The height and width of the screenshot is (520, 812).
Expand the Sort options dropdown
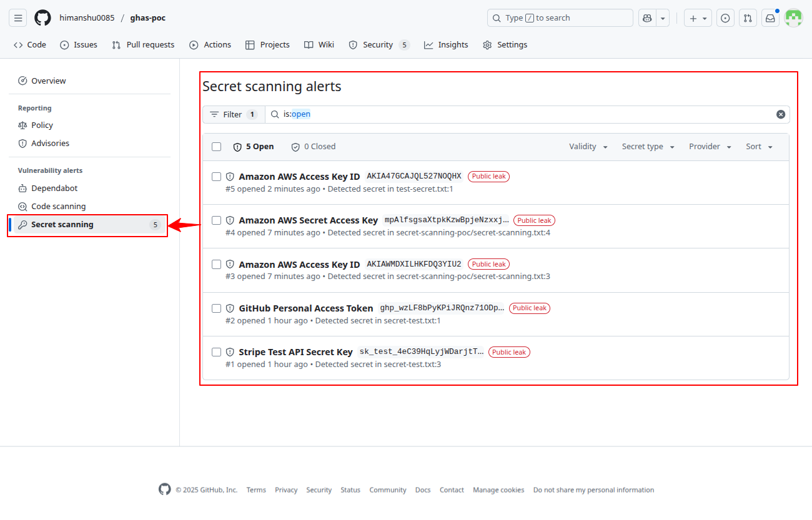[x=758, y=146]
